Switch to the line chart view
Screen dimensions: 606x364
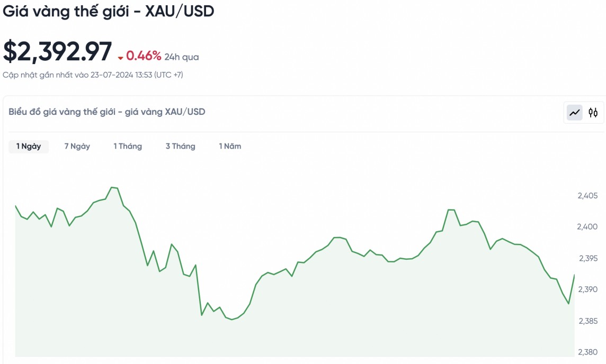pos(575,112)
